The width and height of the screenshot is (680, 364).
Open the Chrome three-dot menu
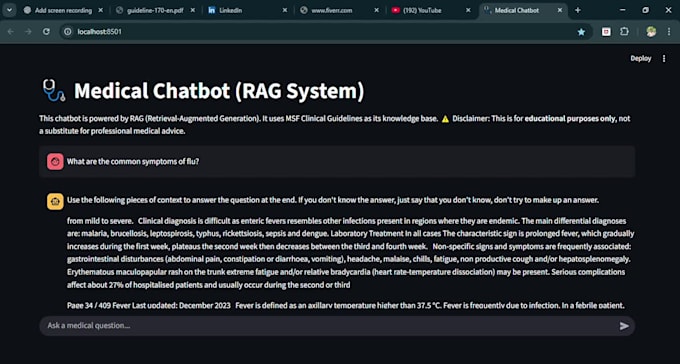(x=669, y=32)
